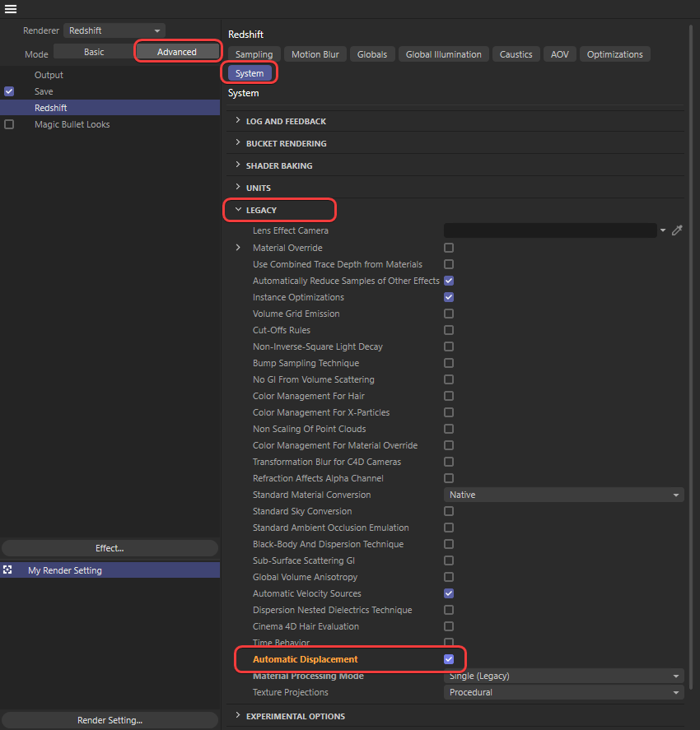The image size is (700, 730).
Task: Disable Instance Optimizations checkbox
Action: tap(449, 297)
